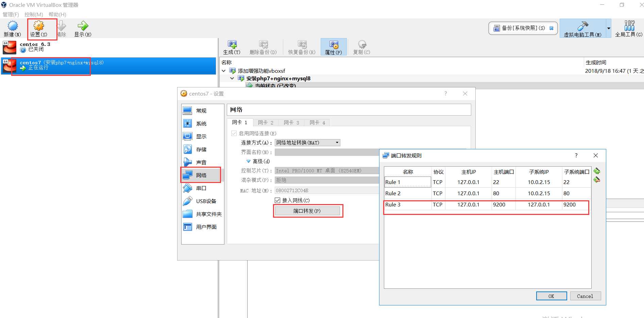Open User Interface (用户界面) settings category

point(202,227)
